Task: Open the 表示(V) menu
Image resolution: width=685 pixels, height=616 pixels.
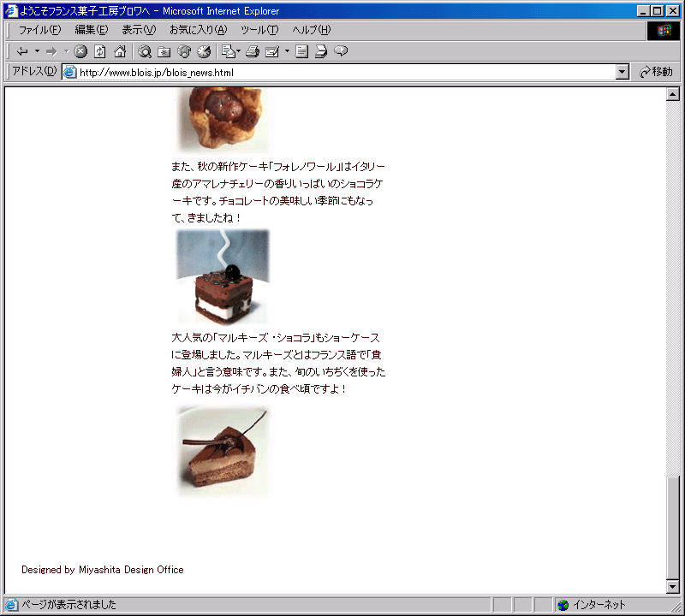Action: (139, 30)
